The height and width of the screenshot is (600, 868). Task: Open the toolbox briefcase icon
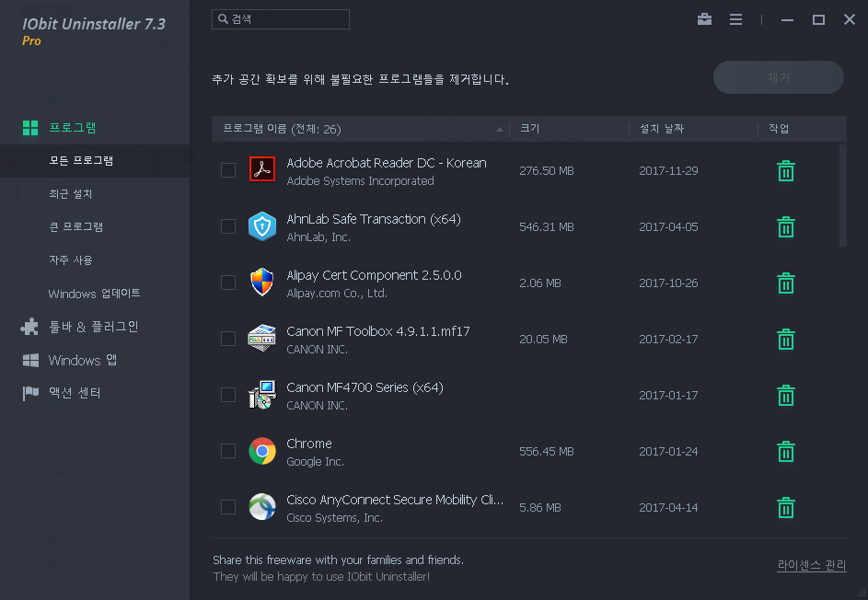click(704, 19)
